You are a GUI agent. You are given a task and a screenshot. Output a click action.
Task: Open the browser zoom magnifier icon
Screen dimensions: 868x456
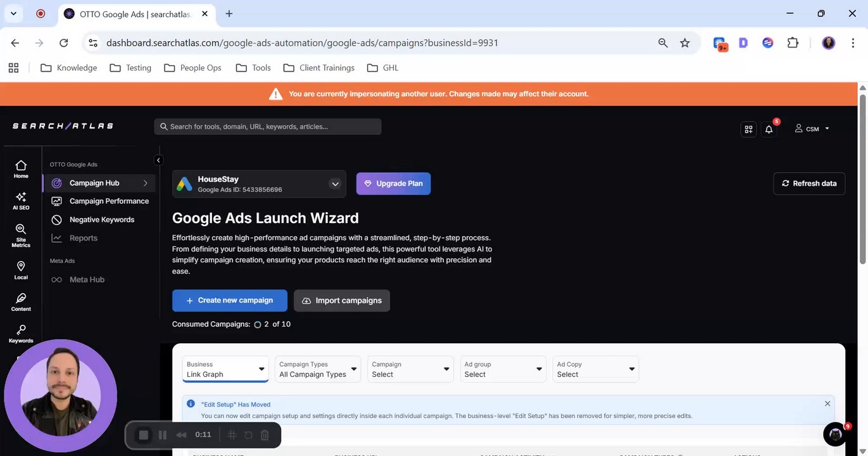pyautogui.click(x=663, y=43)
